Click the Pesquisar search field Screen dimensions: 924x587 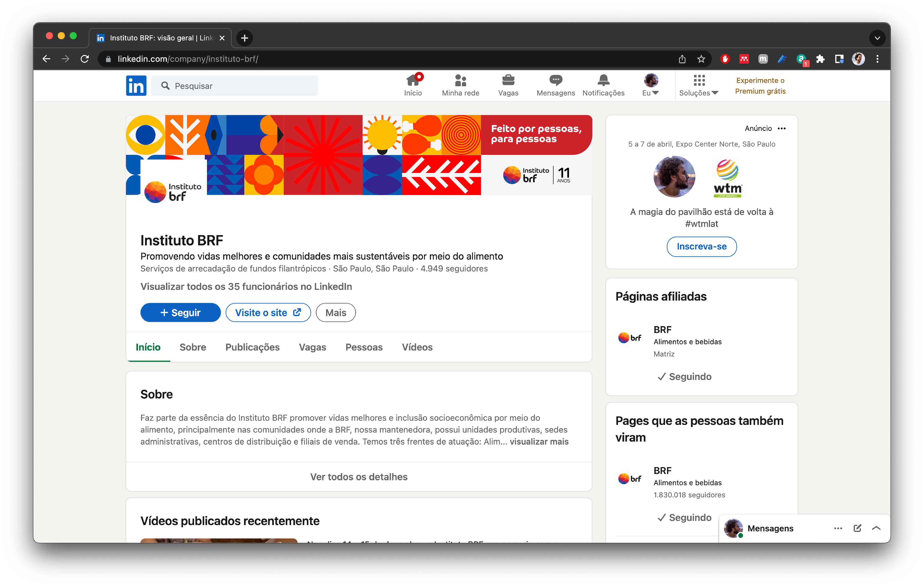click(234, 86)
